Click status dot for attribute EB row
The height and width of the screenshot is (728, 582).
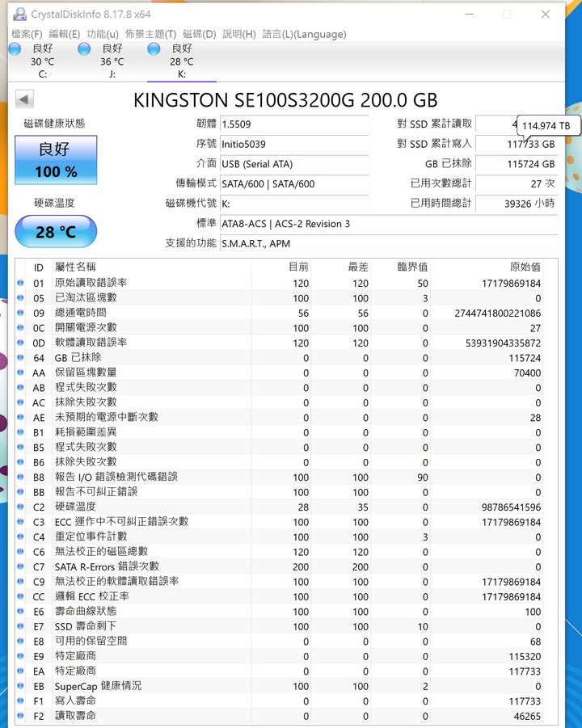coord(20,686)
